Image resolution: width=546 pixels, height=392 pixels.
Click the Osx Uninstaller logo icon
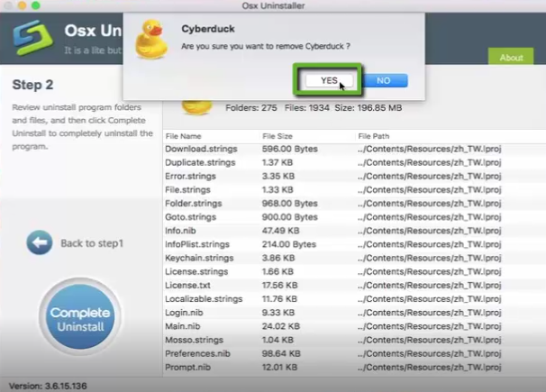[32, 38]
